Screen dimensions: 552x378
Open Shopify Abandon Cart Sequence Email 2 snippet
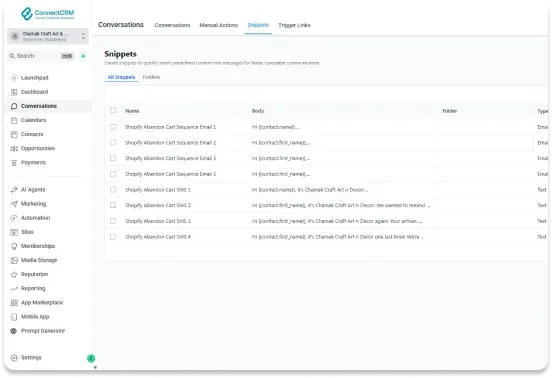click(170, 143)
